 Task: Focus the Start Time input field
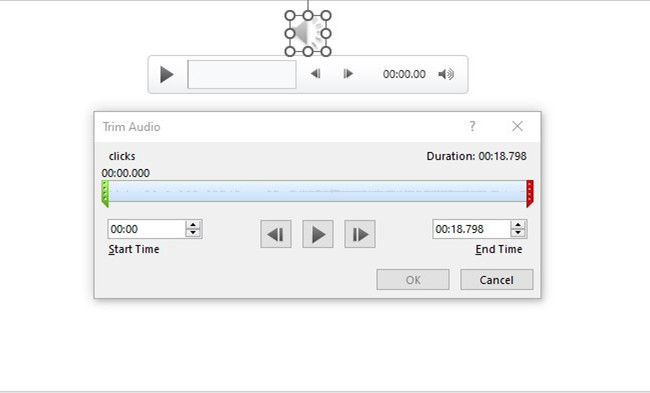146,229
